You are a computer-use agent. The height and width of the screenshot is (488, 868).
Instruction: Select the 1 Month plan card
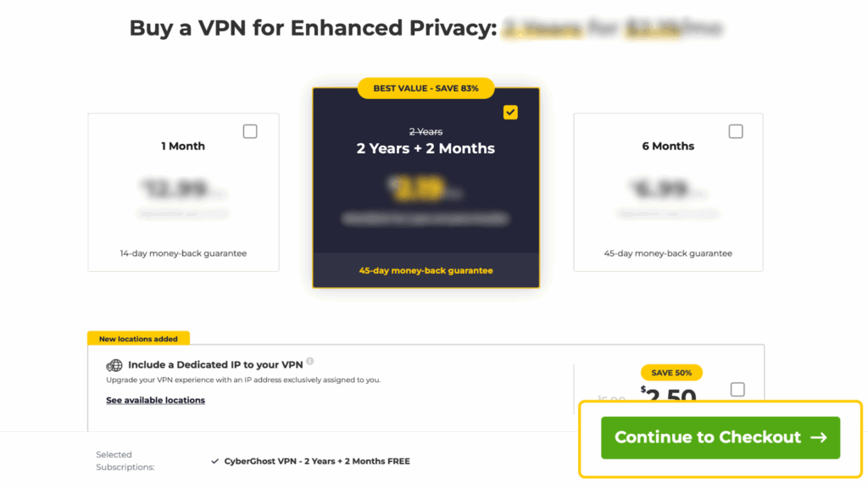coord(183,191)
